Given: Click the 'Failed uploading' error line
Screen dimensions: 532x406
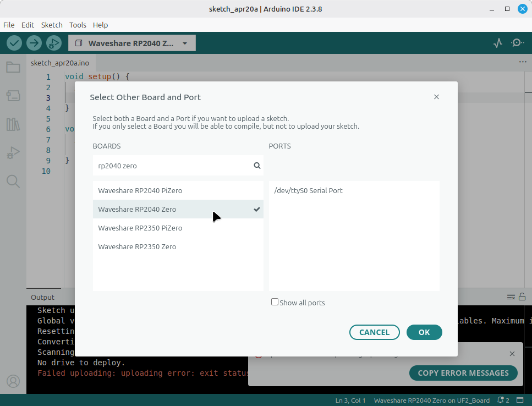Looking at the screenshot, I should click(143, 373).
